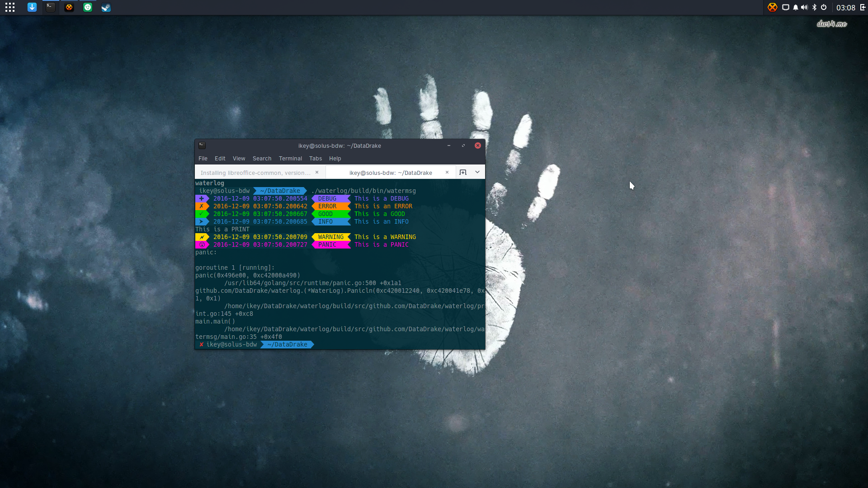
Task: Click the 03:08 panel clock
Action: [845, 8]
